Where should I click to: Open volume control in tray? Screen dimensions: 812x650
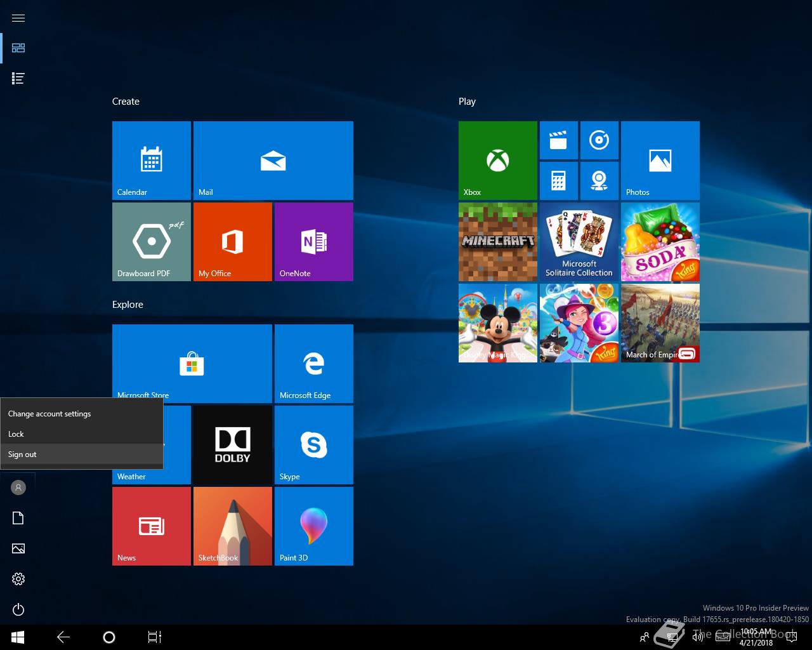point(697,637)
